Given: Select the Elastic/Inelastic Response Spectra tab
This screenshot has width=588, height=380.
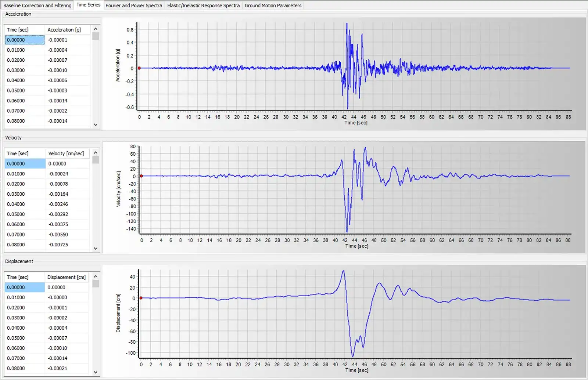Looking at the screenshot, I should point(203,6).
